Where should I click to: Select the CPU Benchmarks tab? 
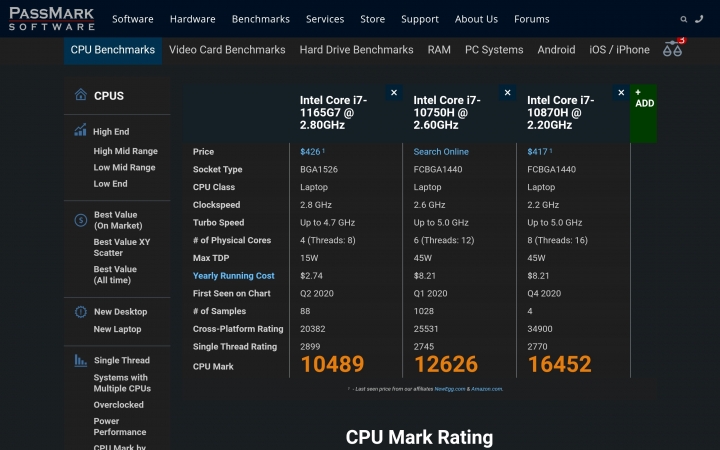pos(112,50)
